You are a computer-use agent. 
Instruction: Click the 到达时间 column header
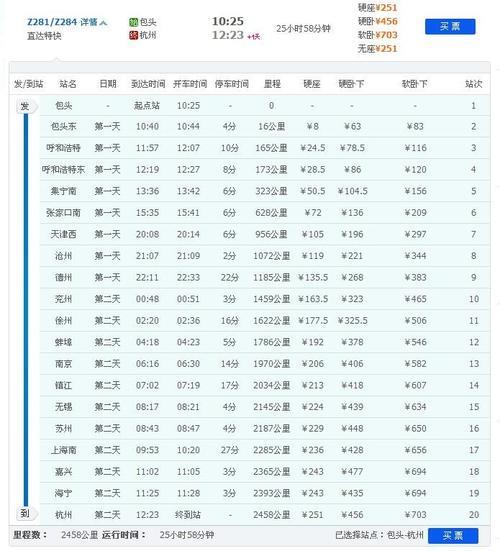coord(148,84)
